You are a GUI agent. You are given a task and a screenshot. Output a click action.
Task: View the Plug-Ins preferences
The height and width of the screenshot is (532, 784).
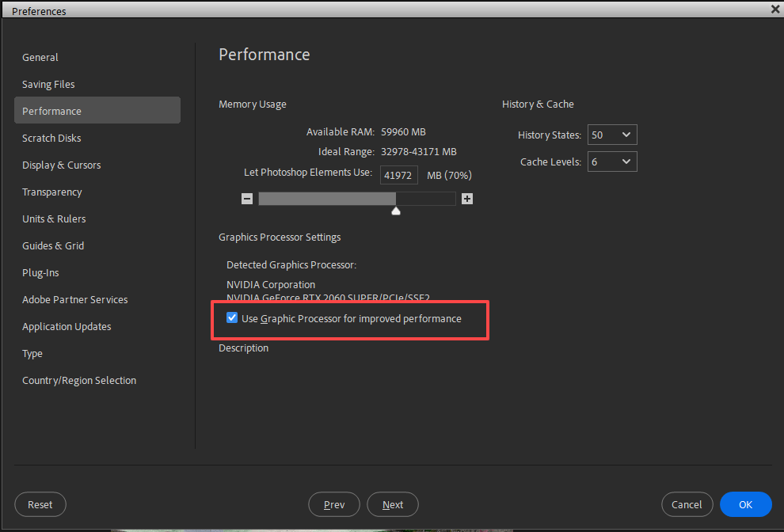[40, 272]
